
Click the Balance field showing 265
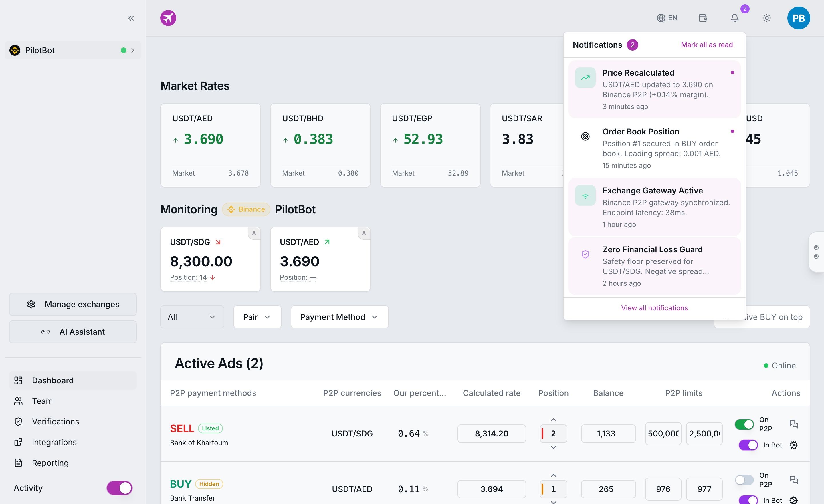(x=608, y=489)
